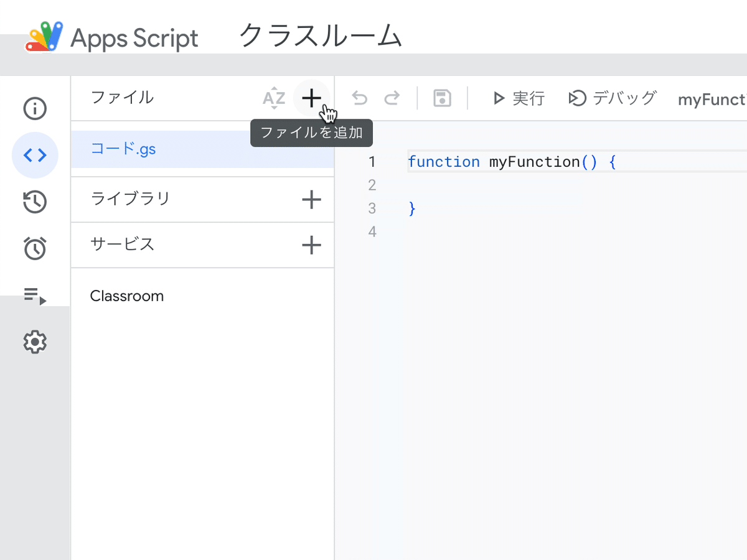Open the Overview info icon in sidebar

click(35, 109)
